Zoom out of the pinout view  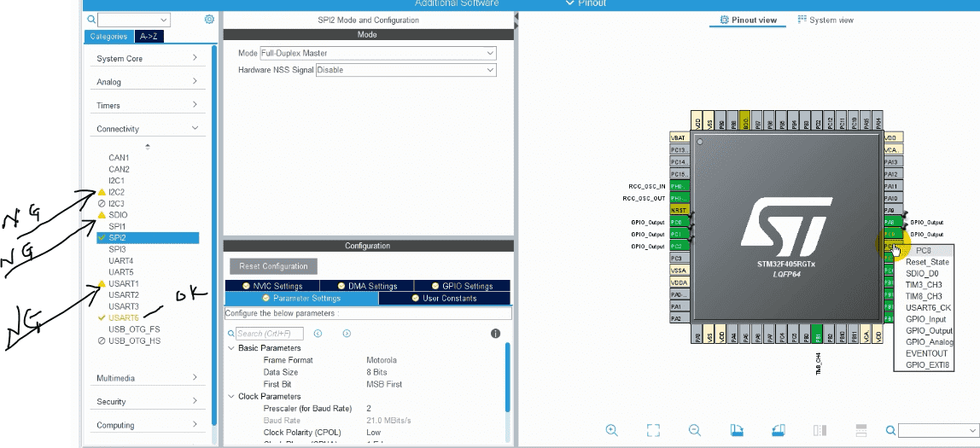[694, 430]
